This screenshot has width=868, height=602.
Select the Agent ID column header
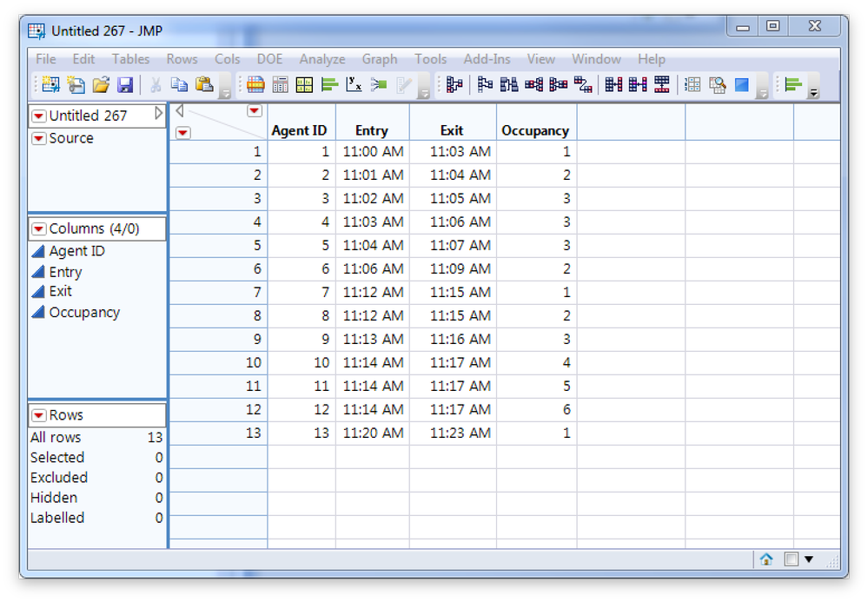299,130
